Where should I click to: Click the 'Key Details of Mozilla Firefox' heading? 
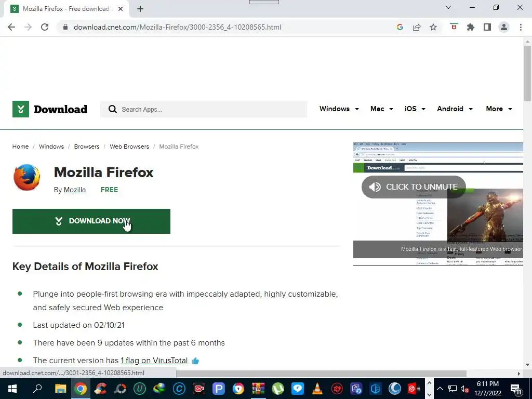coord(85,267)
